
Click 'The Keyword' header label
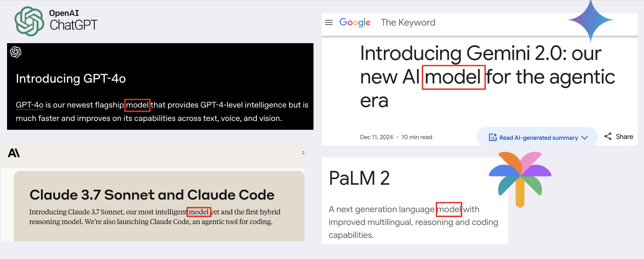408,22
